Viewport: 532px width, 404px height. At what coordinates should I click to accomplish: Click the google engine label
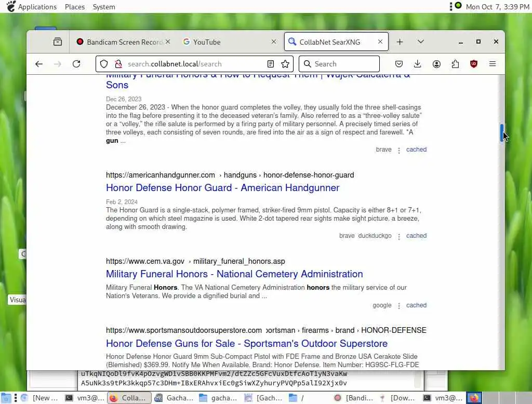click(x=382, y=305)
